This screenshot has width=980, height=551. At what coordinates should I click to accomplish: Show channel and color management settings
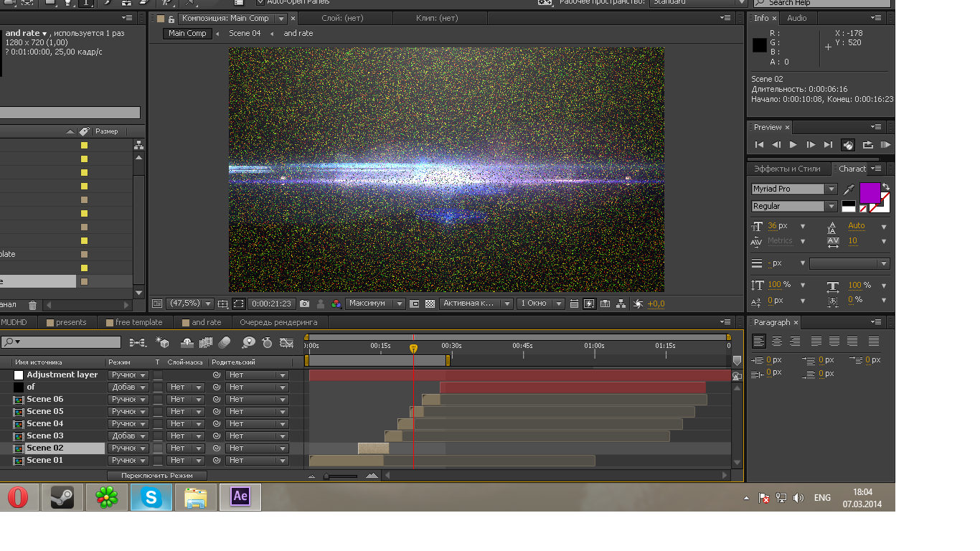[336, 304]
